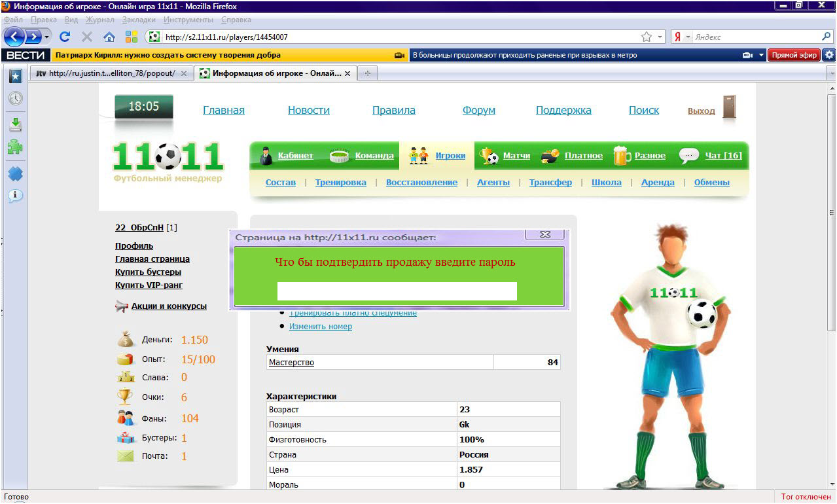Open the Трансфер submenu link
The image size is (837, 504).
[550, 183]
